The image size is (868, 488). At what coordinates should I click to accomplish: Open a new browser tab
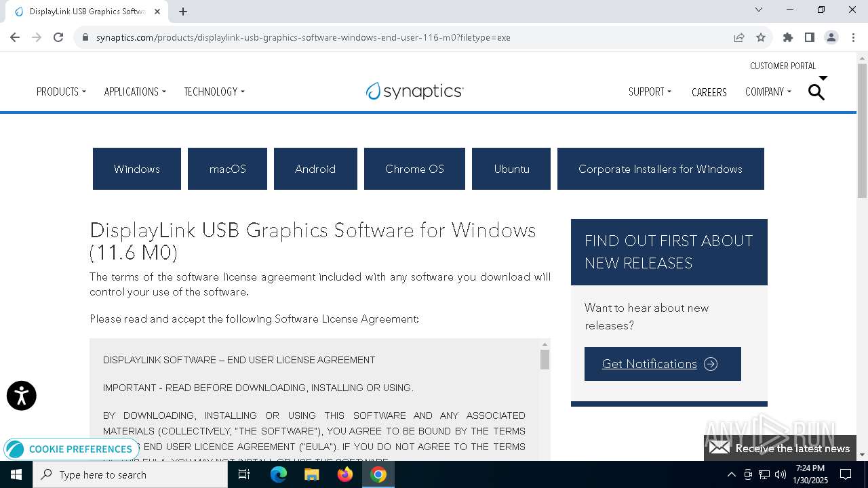(x=183, y=12)
